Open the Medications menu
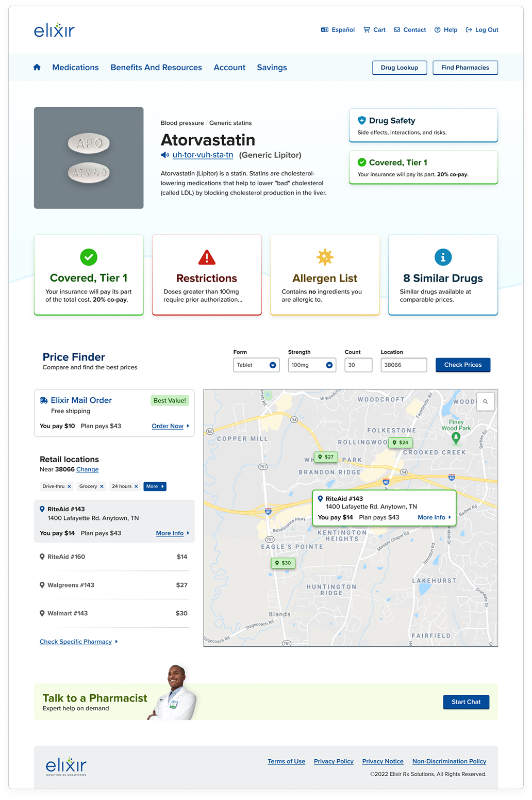 tap(75, 68)
